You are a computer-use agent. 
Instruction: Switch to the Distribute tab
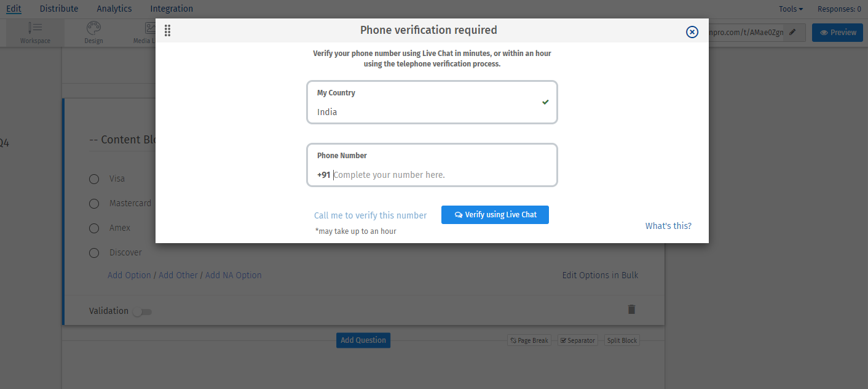58,9
